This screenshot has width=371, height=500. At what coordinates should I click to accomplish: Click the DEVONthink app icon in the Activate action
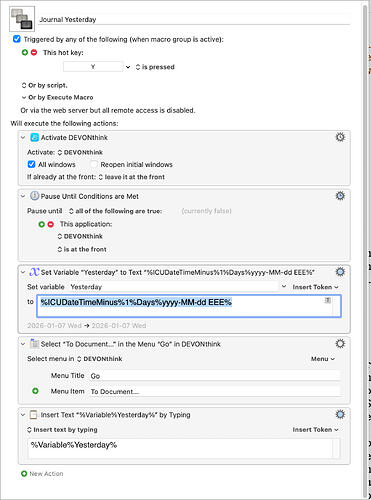(x=35, y=137)
